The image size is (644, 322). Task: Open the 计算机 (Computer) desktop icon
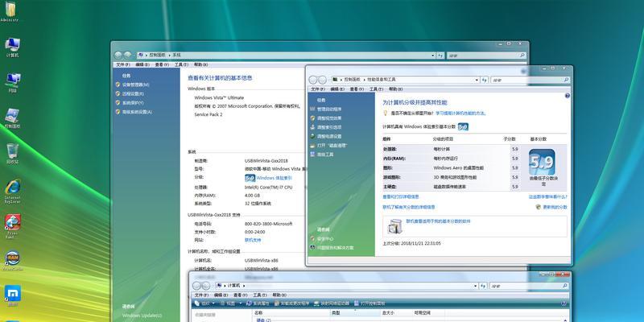12,47
